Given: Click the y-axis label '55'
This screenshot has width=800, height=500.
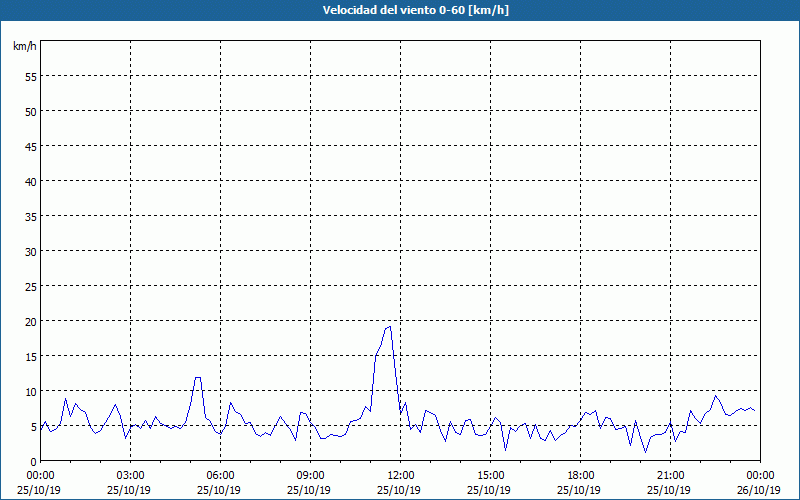Looking at the screenshot, I should click(31, 76).
